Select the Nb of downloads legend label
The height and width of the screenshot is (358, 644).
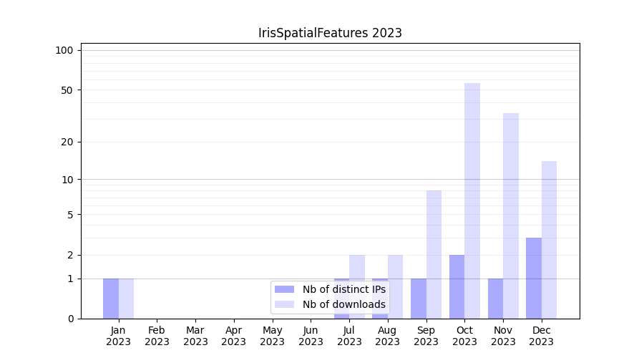(x=343, y=304)
